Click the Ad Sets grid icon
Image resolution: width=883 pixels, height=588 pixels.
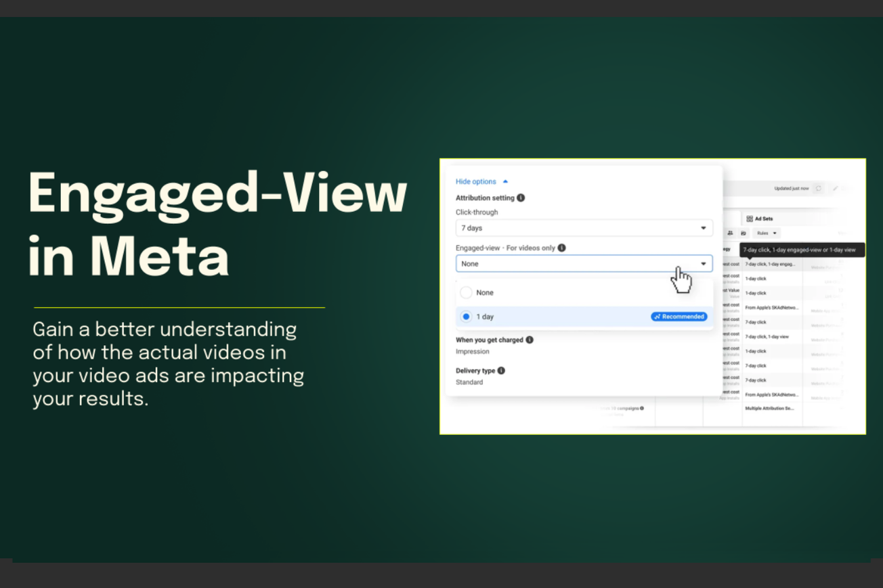750,219
